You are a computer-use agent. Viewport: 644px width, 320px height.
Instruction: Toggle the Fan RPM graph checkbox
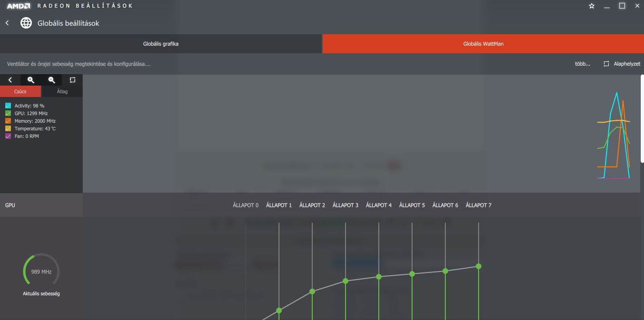point(8,136)
